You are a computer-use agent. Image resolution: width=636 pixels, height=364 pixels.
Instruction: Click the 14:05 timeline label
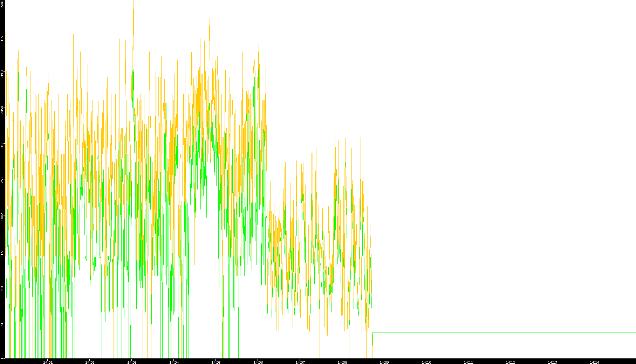pos(216,362)
